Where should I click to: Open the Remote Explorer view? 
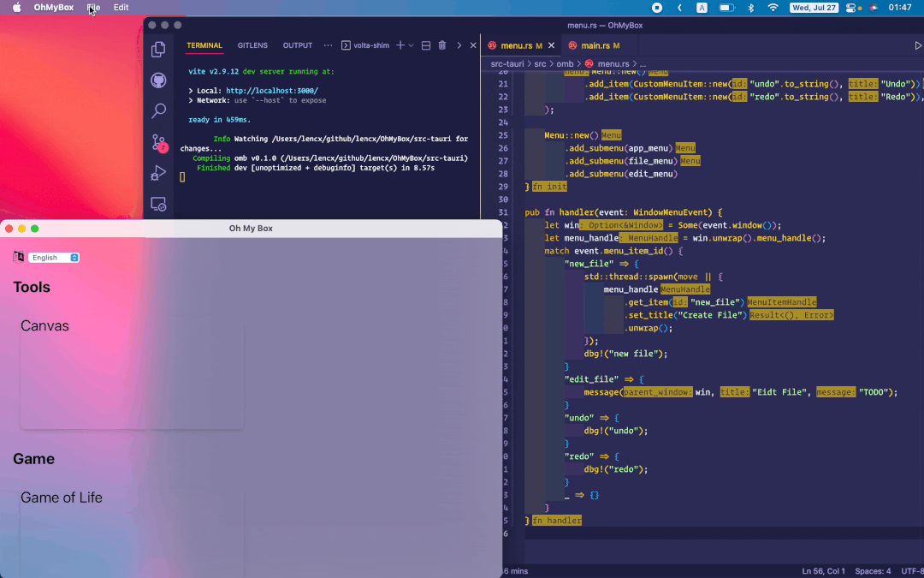coord(158,204)
